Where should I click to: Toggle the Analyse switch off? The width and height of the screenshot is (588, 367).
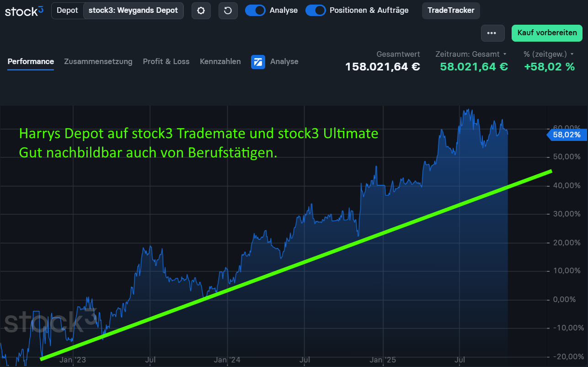tap(255, 10)
